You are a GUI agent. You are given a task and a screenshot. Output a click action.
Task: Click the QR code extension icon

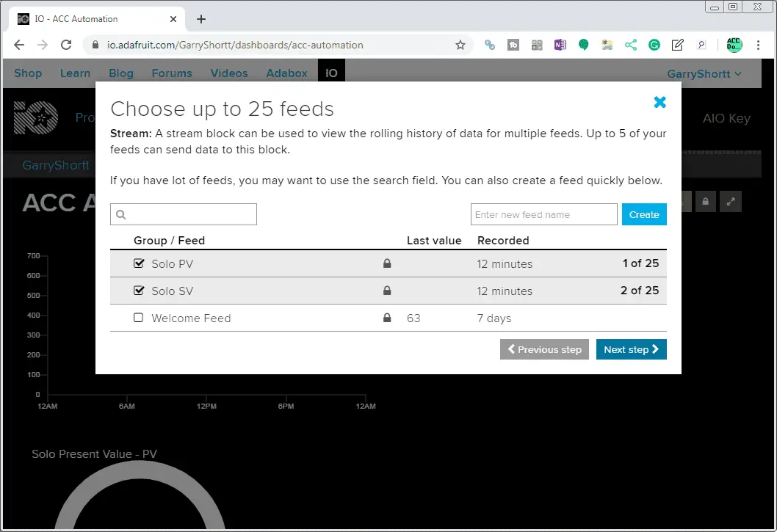(537, 45)
